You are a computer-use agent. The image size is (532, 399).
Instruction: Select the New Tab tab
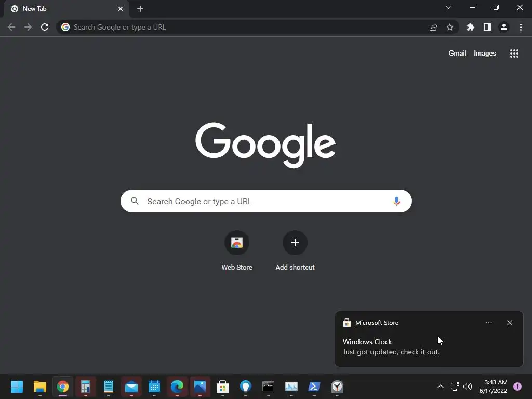[66, 9]
